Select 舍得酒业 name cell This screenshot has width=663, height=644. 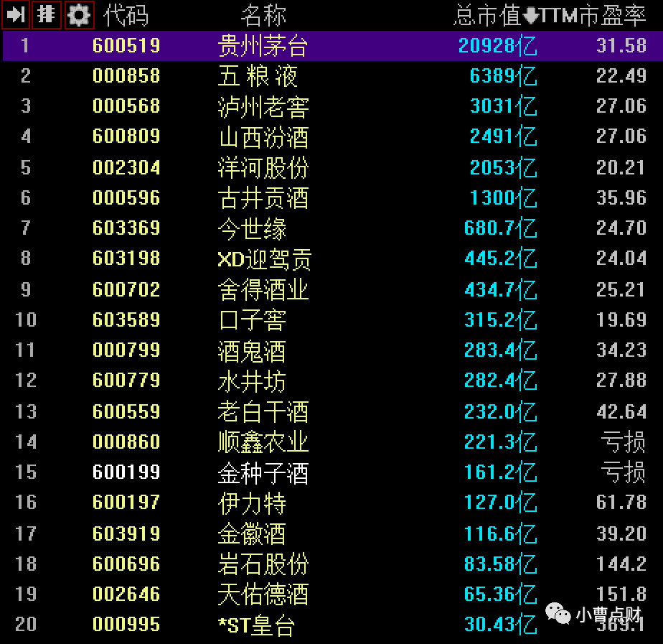[263, 289]
